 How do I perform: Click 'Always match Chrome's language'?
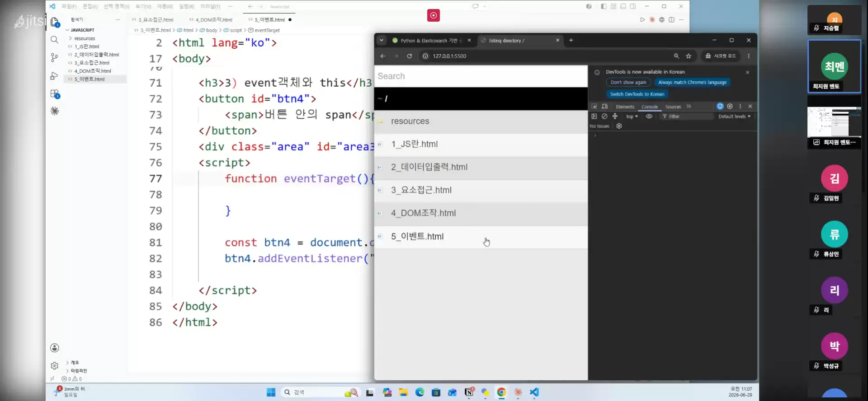(x=692, y=82)
